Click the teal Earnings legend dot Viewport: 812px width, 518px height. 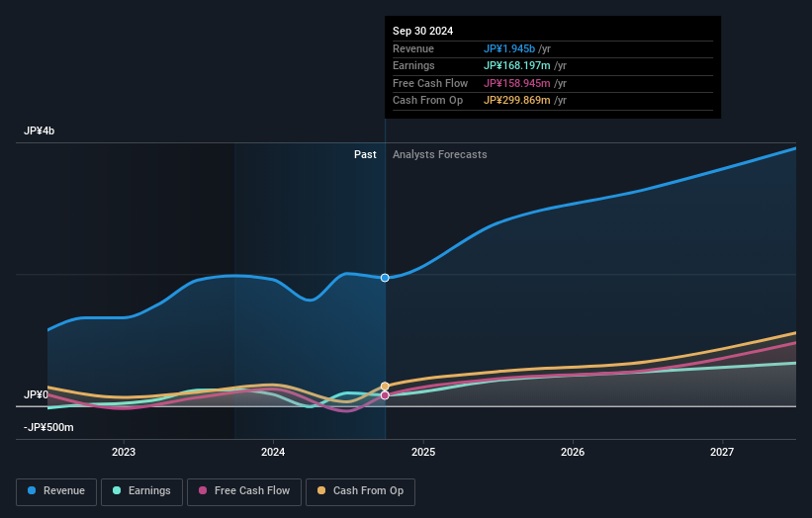pyautogui.click(x=117, y=490)
